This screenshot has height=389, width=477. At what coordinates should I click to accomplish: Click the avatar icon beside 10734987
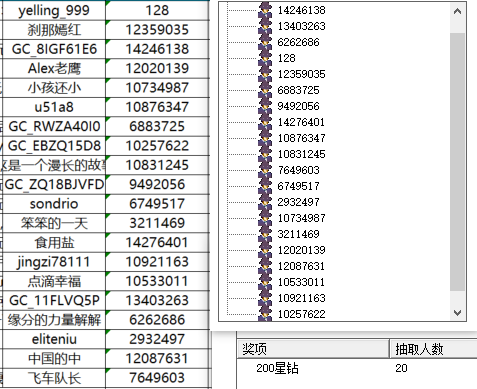pyautogui.click(x=265, y=218)
